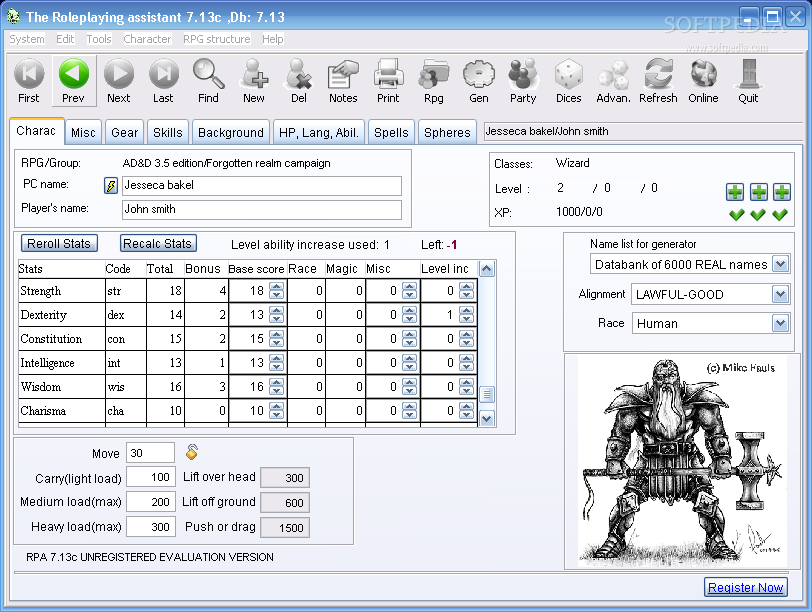The width and height of the screenshot is (812, 612).
Task: Click the dwarf warrior portrait image
Action: click(x=682, y=460)
